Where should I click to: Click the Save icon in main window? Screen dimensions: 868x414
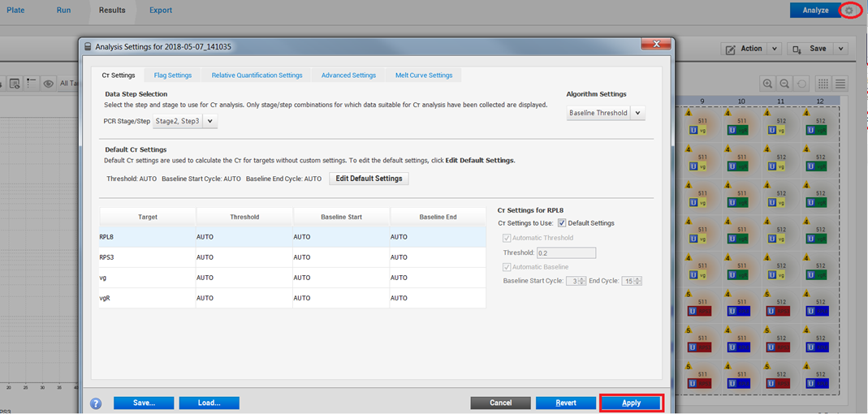[797, 49]
